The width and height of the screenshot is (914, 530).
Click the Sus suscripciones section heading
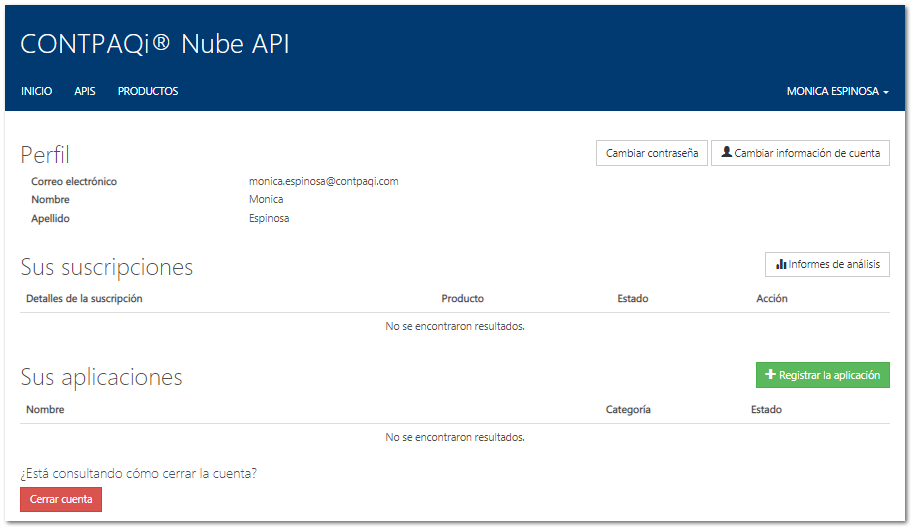[x=107, y=267]
